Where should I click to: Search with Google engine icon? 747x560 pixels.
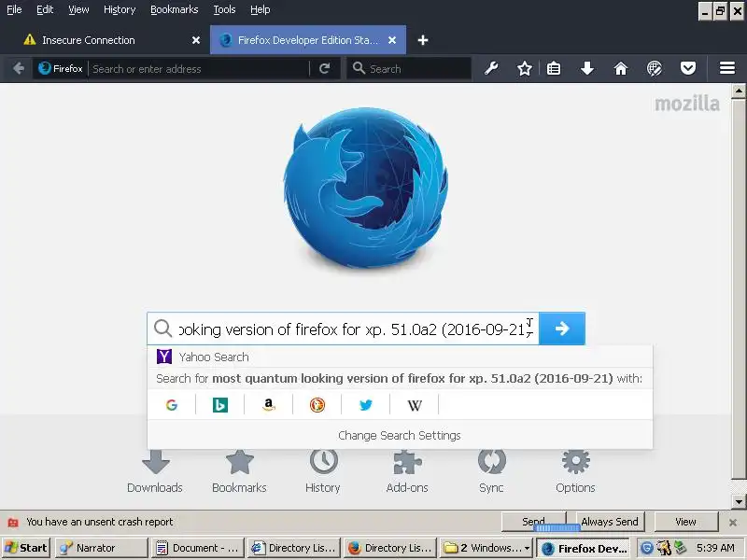(x=172, y=405)
